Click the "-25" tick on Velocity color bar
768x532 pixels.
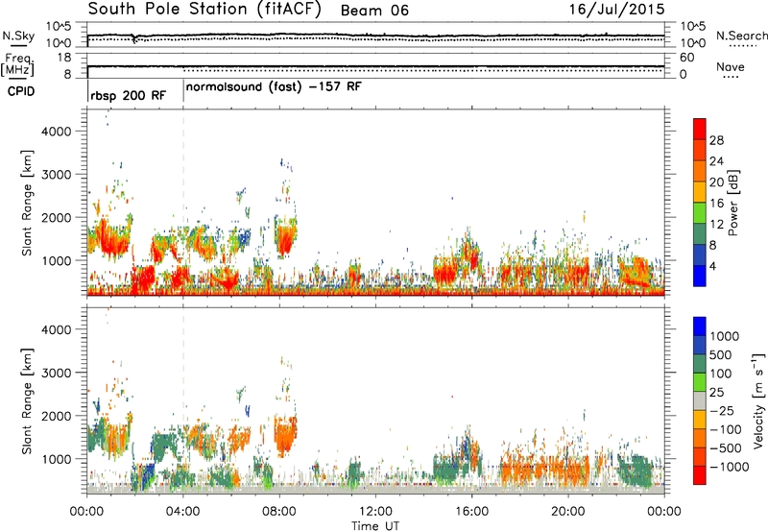pos(722,411)
